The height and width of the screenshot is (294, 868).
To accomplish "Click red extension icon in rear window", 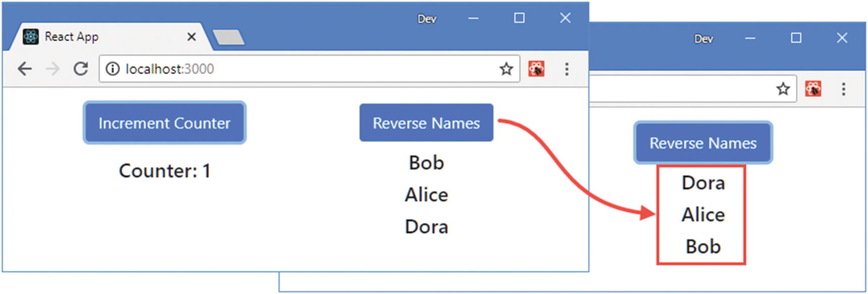I will coord(813,89).
